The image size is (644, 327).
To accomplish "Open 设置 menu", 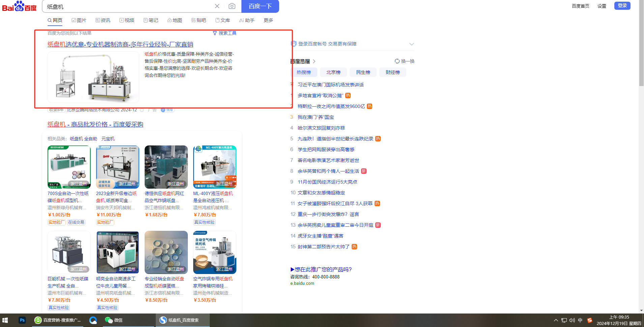I will tap(602, 6).
